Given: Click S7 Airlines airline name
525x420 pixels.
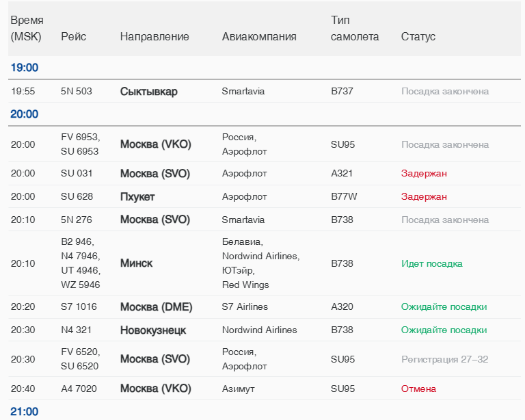Looking at the screenshot, I should pyautogui.click(x=245, y=306).
